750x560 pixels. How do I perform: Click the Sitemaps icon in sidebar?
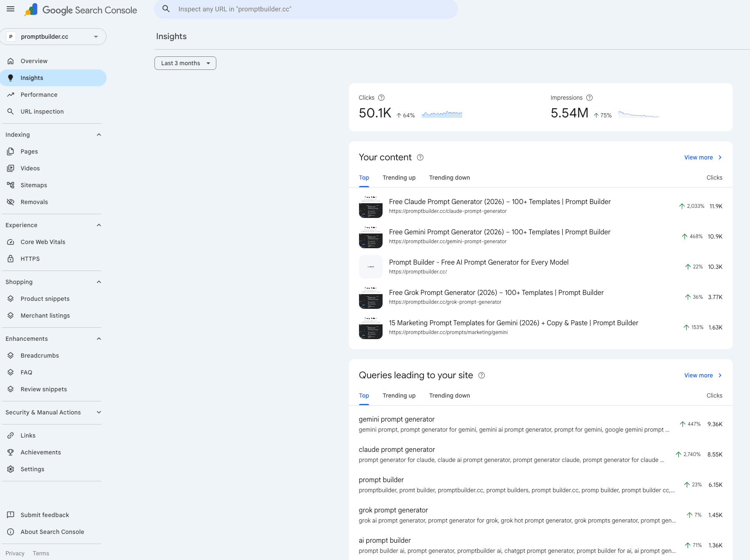coord(11,185)
